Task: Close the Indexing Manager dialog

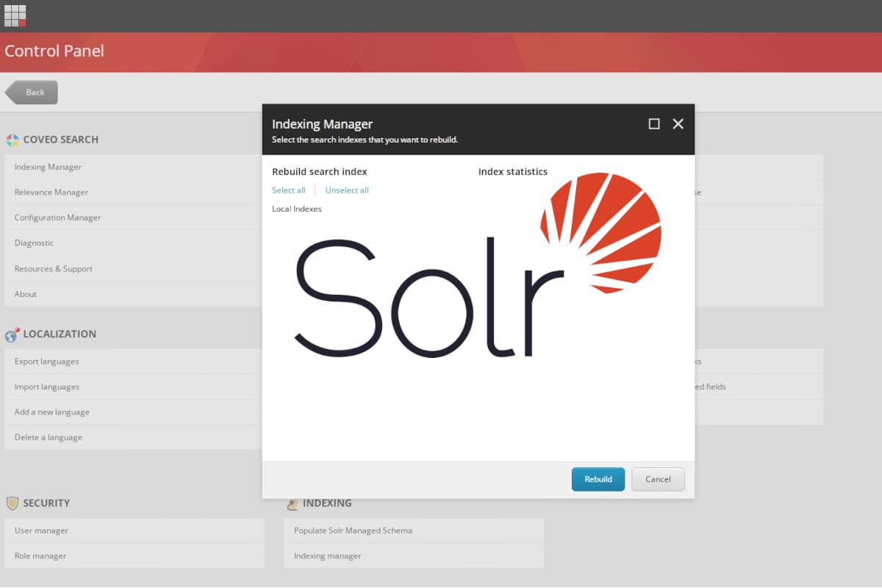Action: click(678, 124)
